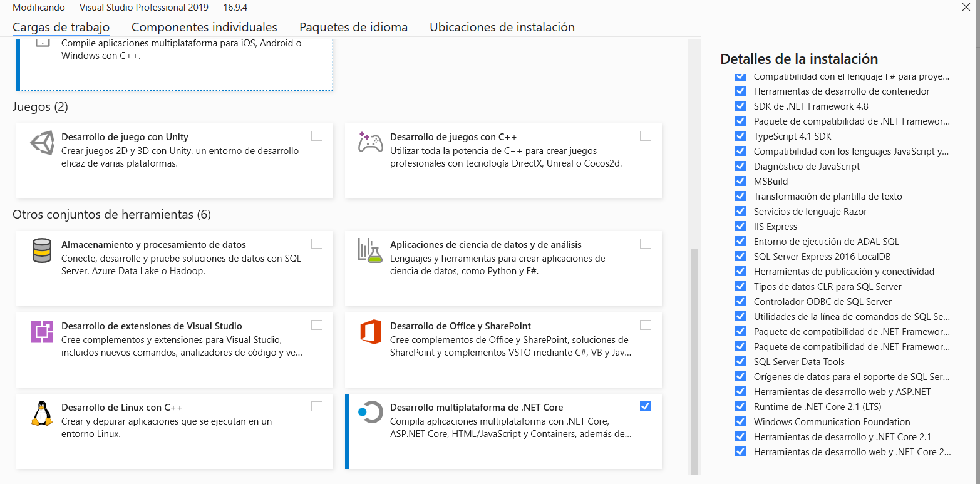Click the Office logo icon
980x484 pixels.
pos(371,331)
